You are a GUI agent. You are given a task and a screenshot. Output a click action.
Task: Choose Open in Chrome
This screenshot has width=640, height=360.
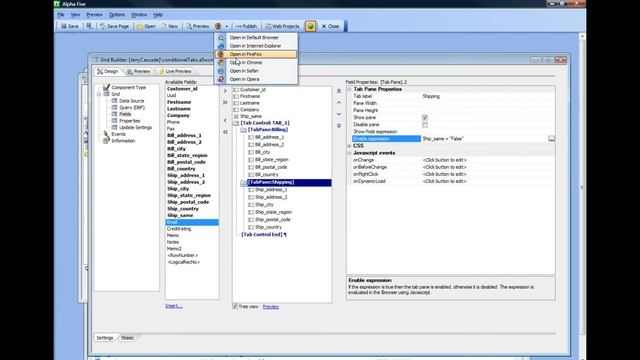pyautogui.click(x=246, y=62)
